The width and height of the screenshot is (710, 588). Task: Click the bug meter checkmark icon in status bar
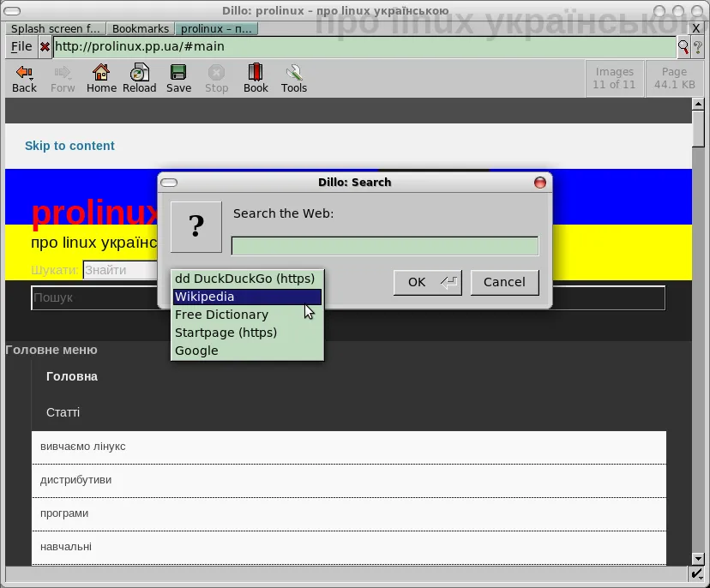[x=696, y=574]
